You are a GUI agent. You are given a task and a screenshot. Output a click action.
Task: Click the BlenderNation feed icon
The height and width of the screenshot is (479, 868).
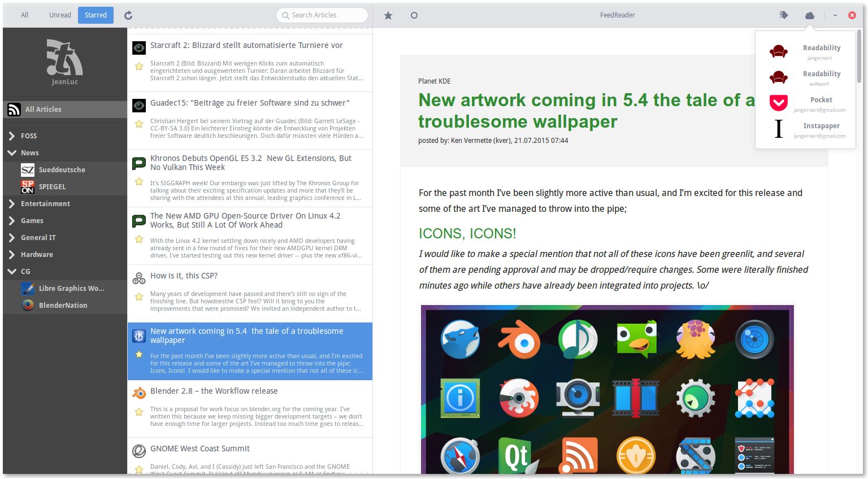(28, 305)
